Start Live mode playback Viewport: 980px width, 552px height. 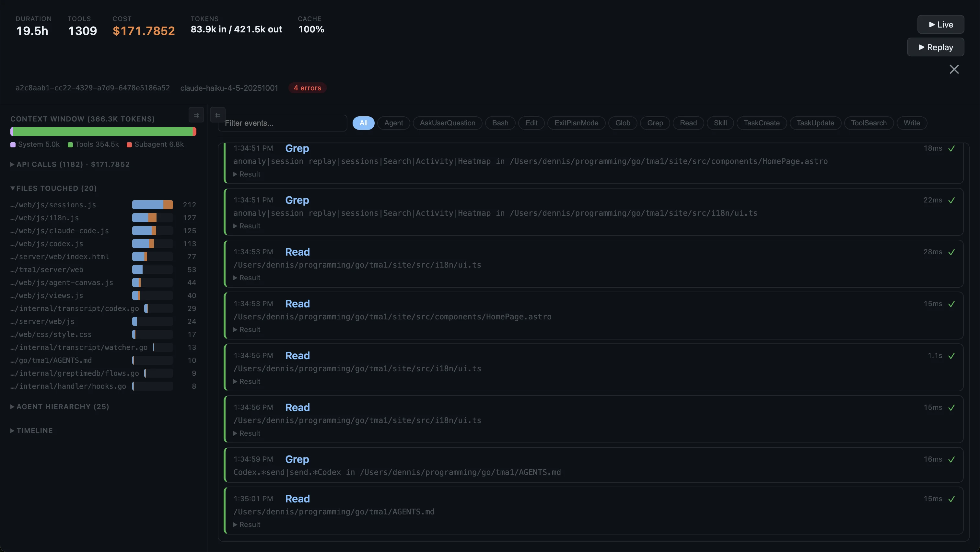940,25
